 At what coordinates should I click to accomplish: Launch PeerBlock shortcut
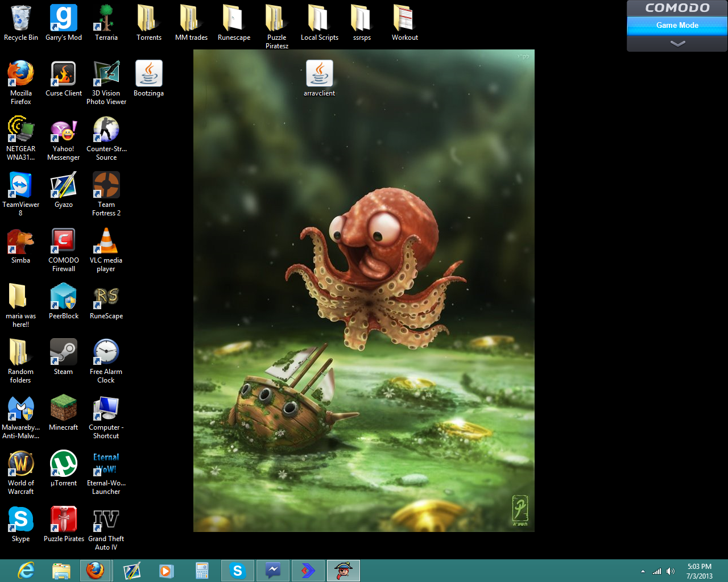pyautogui.click(x=64, y=301)
